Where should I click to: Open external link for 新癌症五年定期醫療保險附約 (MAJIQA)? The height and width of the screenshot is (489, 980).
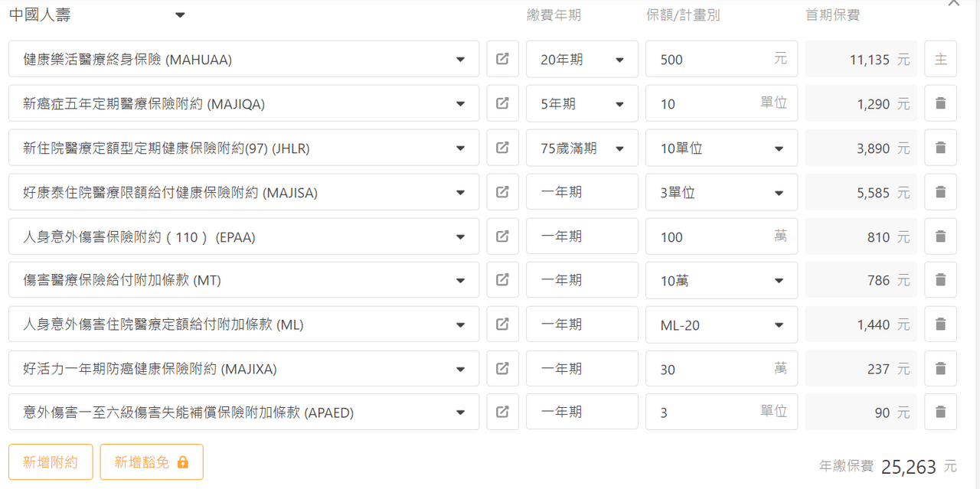tap(502, 103)
